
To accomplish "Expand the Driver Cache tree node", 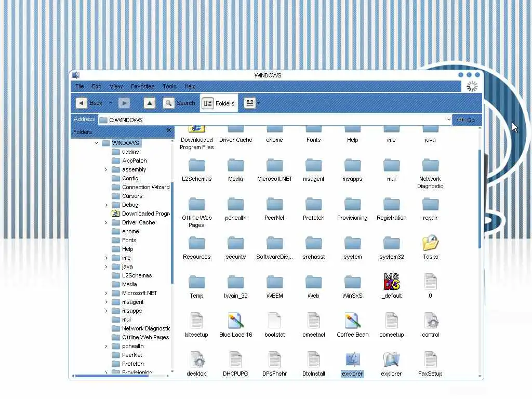I will (106, 222).
